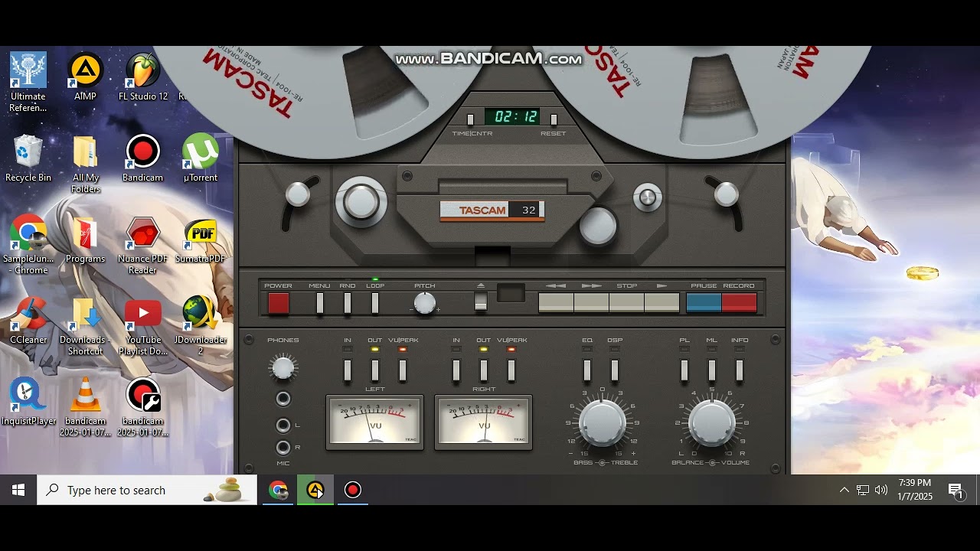Open the music library with ML switch
Image resolution: width=980 pixels, height=551 pixels.
(712, 370)
